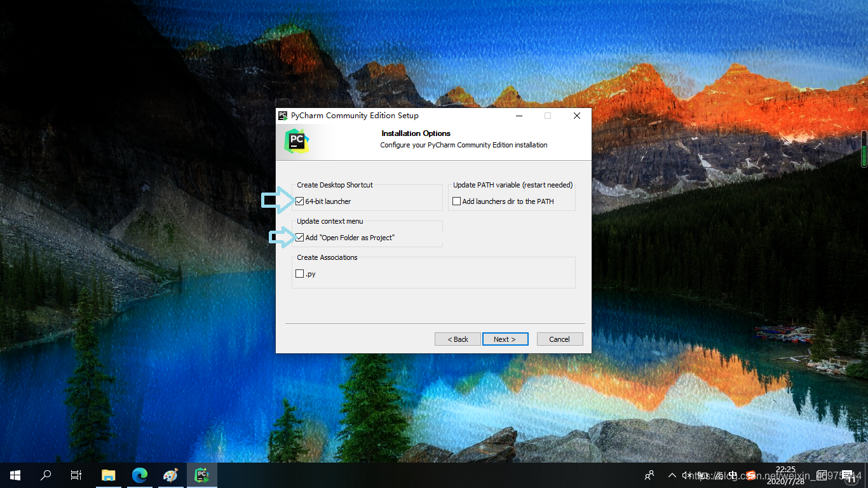Cancel the PyCharm setup
Image resolution: width=868 pixels, height=488 pixels.
[x=560, y=339]
